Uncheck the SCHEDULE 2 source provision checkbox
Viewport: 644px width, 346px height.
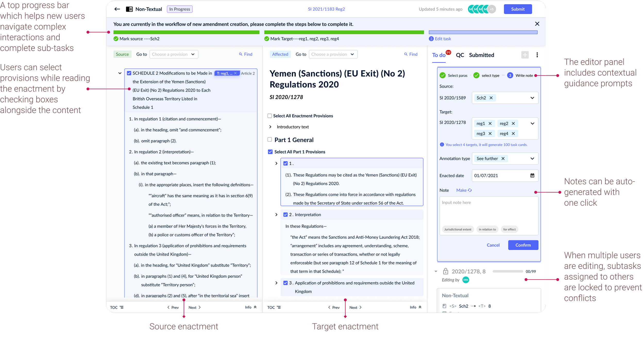click(x=129, y=73)
